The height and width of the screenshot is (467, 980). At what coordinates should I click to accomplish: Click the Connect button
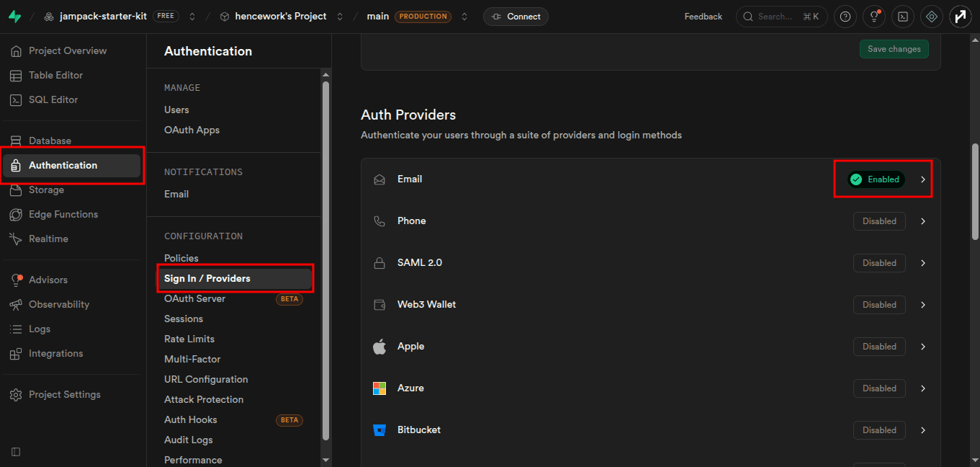516,17
